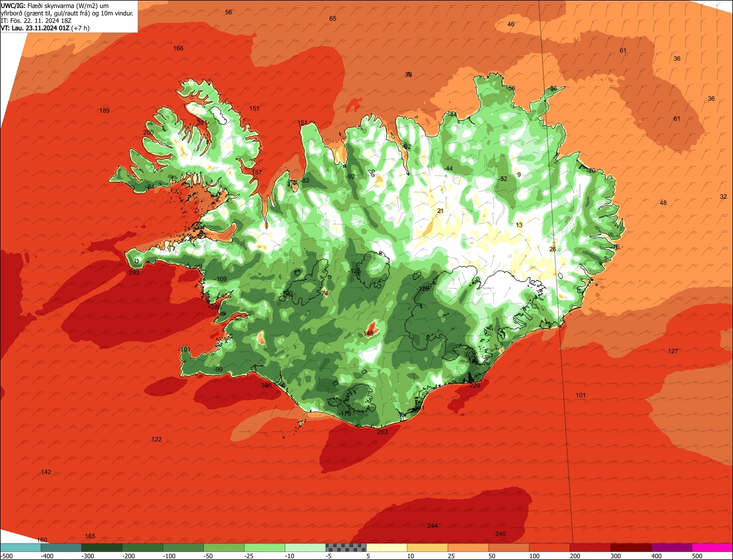Click the map value 244
Screen dimensions: 733x560
click(x=432, y=526)
